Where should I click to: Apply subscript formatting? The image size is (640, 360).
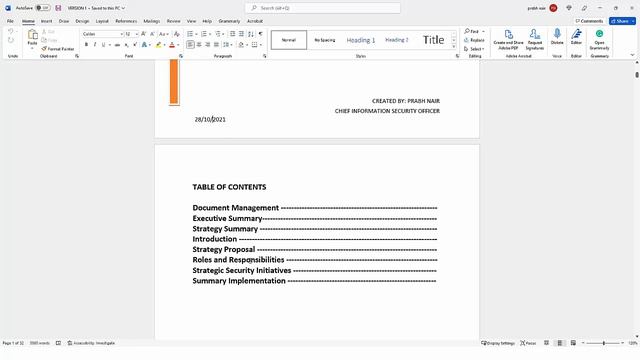coord(127,45)
